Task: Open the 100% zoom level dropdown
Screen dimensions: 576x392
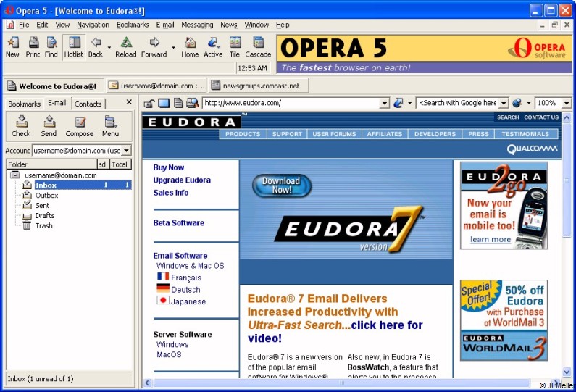Action: [x=566, y=103]
